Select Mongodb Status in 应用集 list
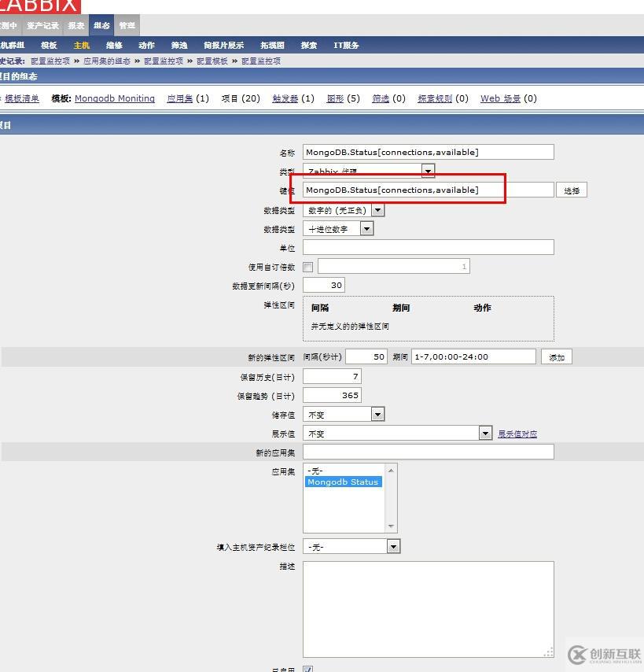 click(344, 482)
